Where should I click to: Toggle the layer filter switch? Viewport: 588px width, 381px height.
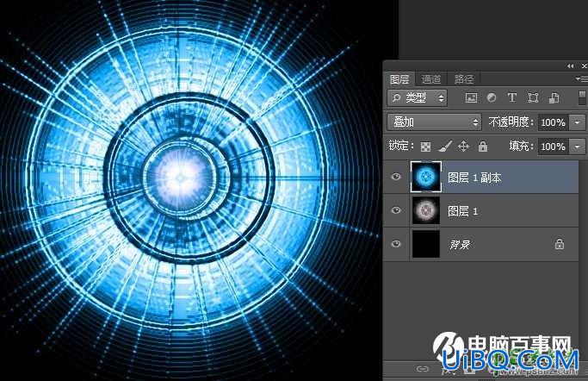[582, 97]
